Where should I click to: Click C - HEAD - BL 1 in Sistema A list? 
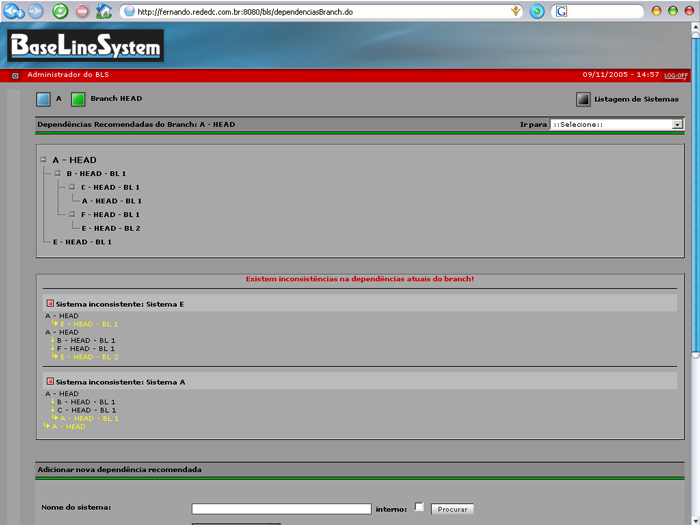(87, 410)
